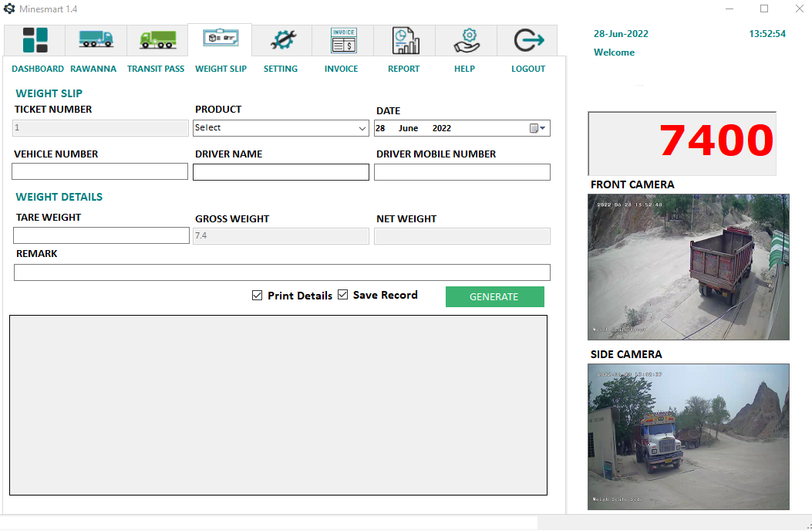
Task: Focus the Ticket Number field
Action: (x=100, y=127)
